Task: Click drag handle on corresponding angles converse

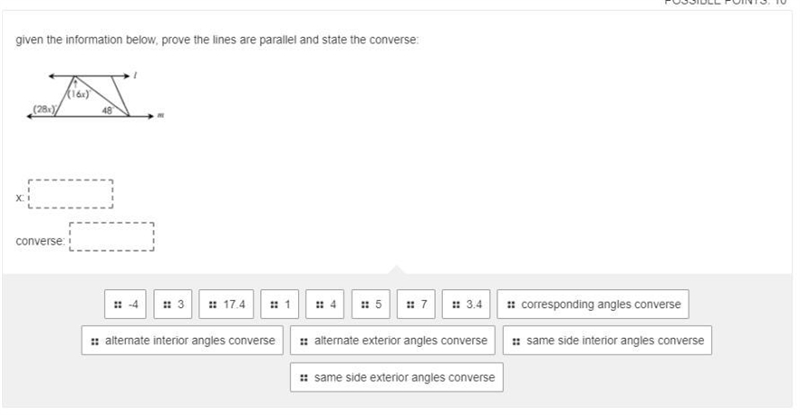Action: (x=511, y=305)
